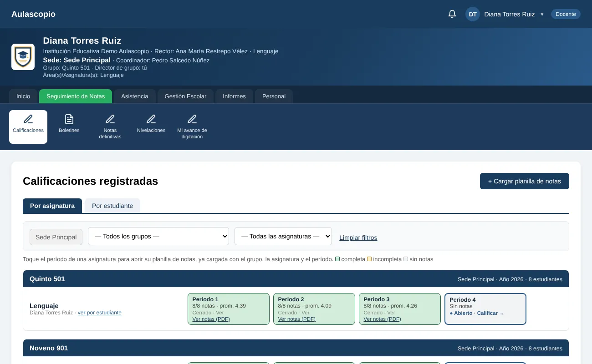Click the institution shield logo

pos(23,57)
